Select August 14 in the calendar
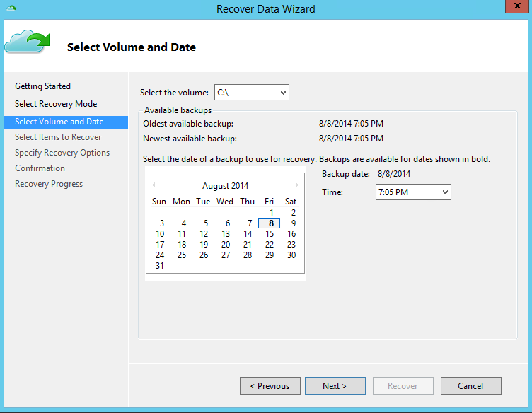 tap(248, 234)
